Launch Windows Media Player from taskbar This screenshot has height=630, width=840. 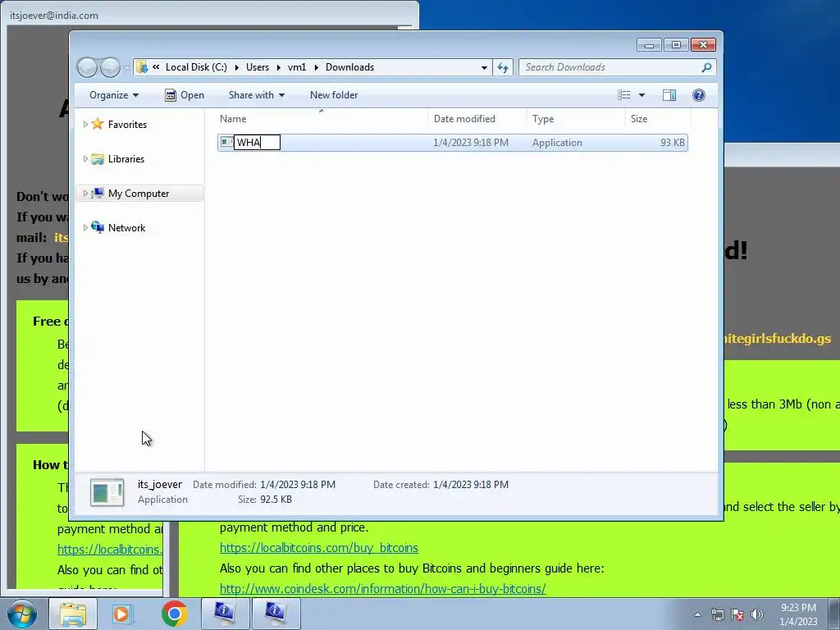click(x=123, y=614)
